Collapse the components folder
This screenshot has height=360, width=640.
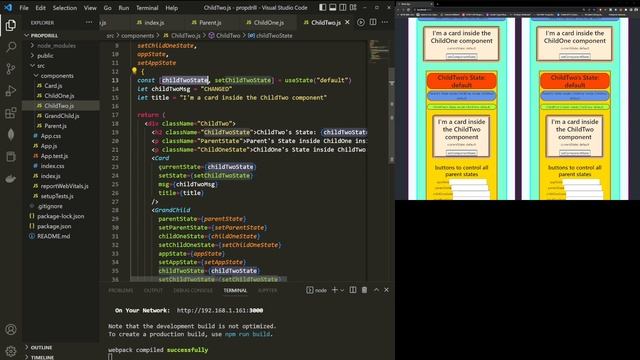click(54, 76)
